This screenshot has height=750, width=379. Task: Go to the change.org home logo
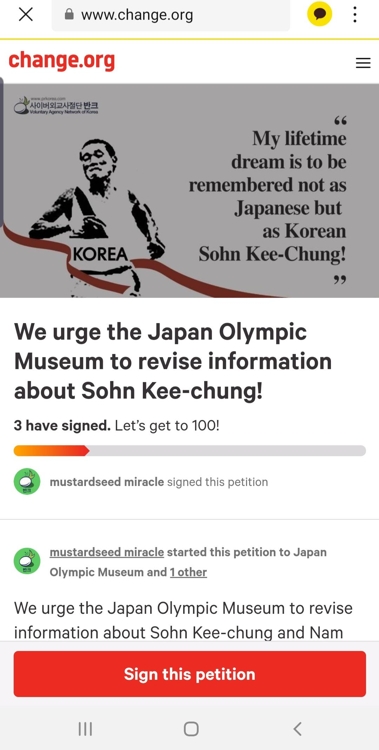tap(62, 61)
